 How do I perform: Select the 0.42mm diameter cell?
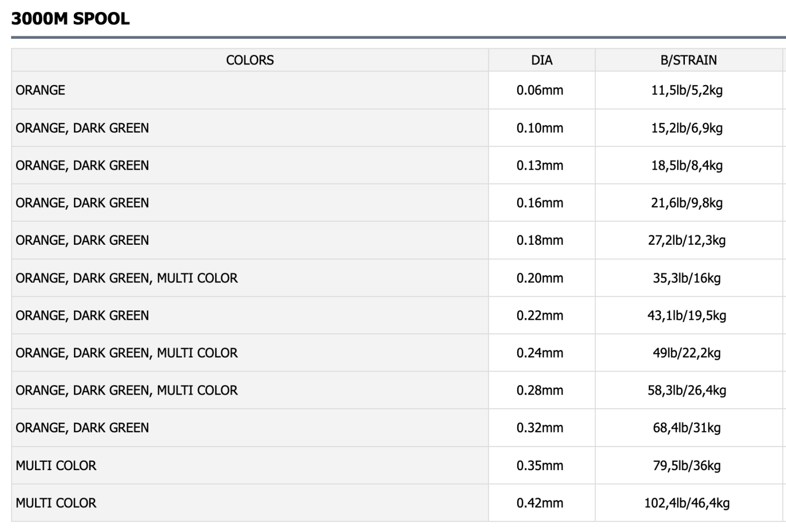(540, 503)
